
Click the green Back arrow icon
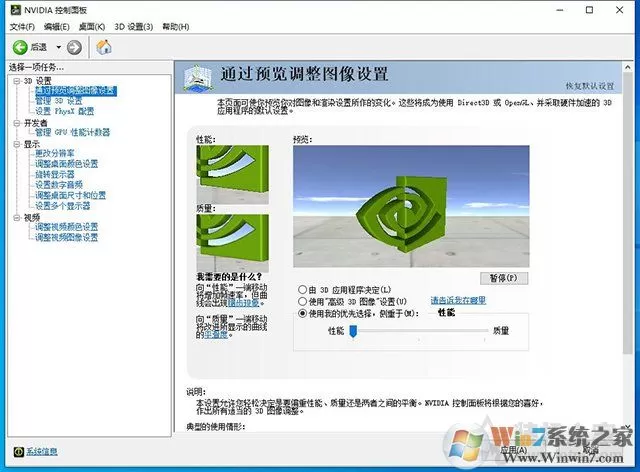click(x=20, y=47)
